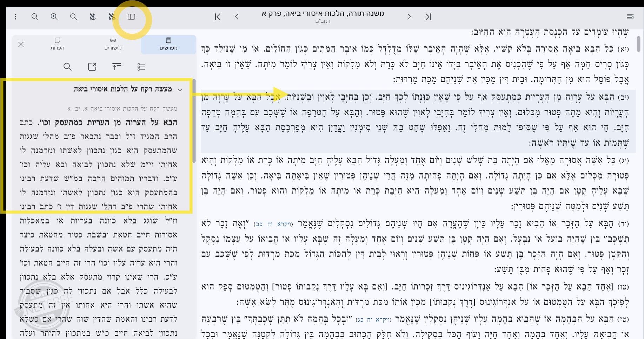This screenshot has height=339, width=644.
Task: Close the commentary side panel
Action: click(21, 45)
